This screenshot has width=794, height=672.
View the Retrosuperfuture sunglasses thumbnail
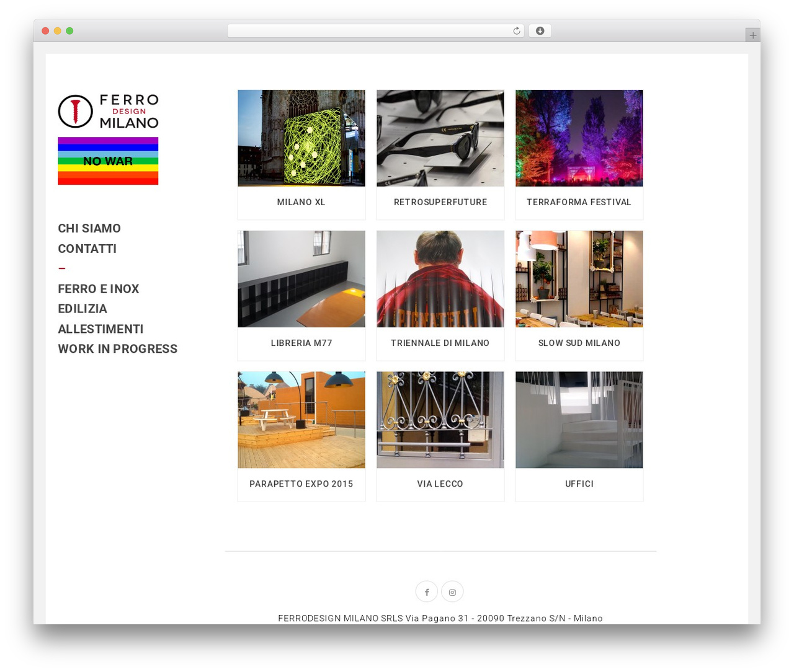click(440, 138)
